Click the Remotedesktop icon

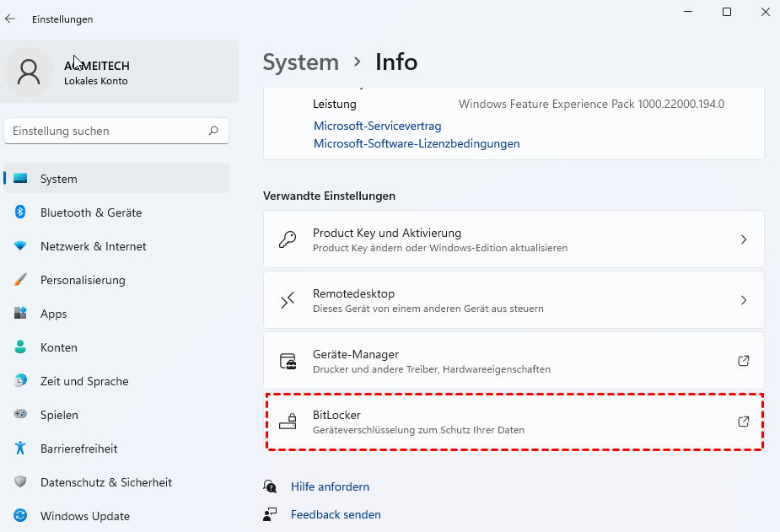(x=288, y=300)
